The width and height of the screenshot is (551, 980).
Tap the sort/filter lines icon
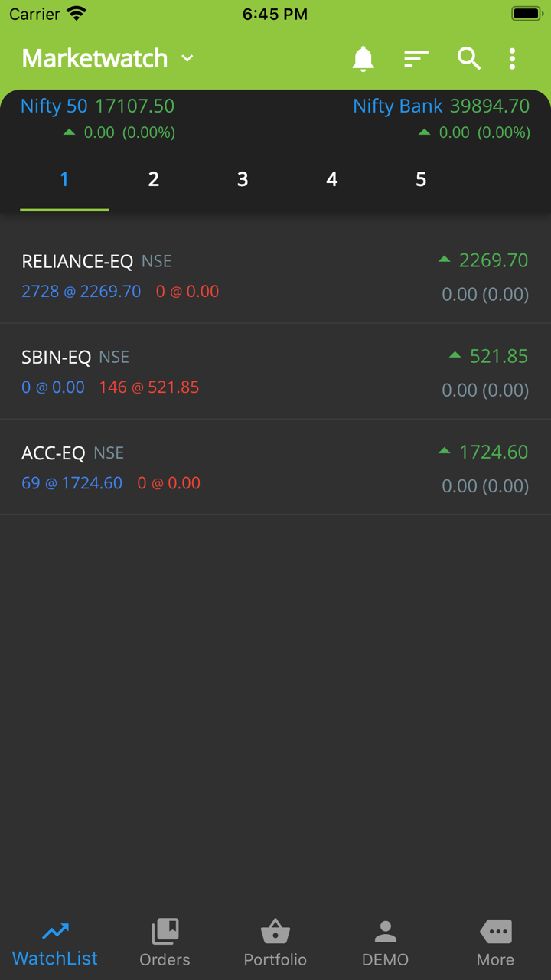pyautogui.click(x=416, y=59)
